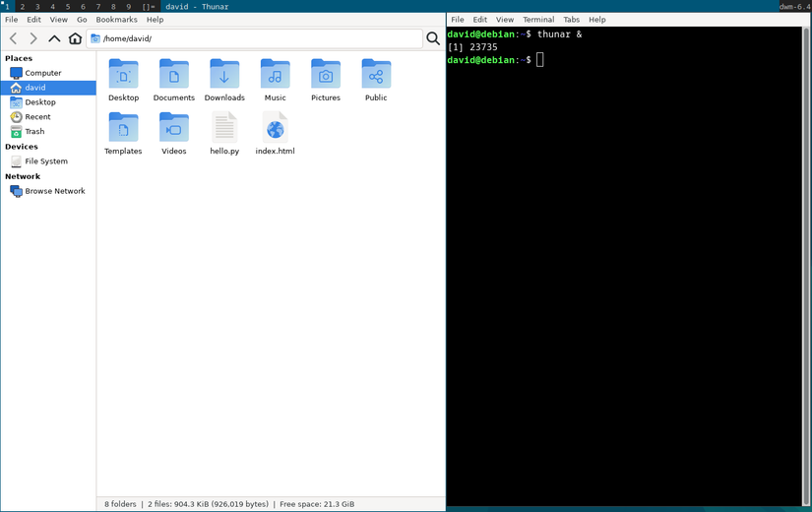This screenshot has width=812, height=512.
Task: Open the terminal window's Edit menu
Action: pyautogui.click(x=480, y=20)
